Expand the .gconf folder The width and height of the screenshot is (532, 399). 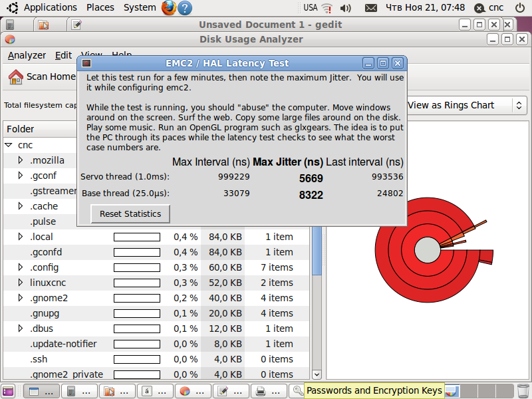click(x=21, y=176)
